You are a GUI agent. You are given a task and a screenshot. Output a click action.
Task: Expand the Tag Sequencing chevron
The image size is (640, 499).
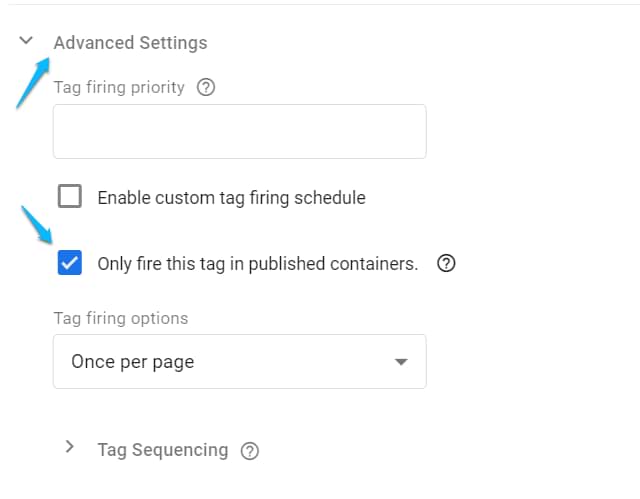click(69, 447)
